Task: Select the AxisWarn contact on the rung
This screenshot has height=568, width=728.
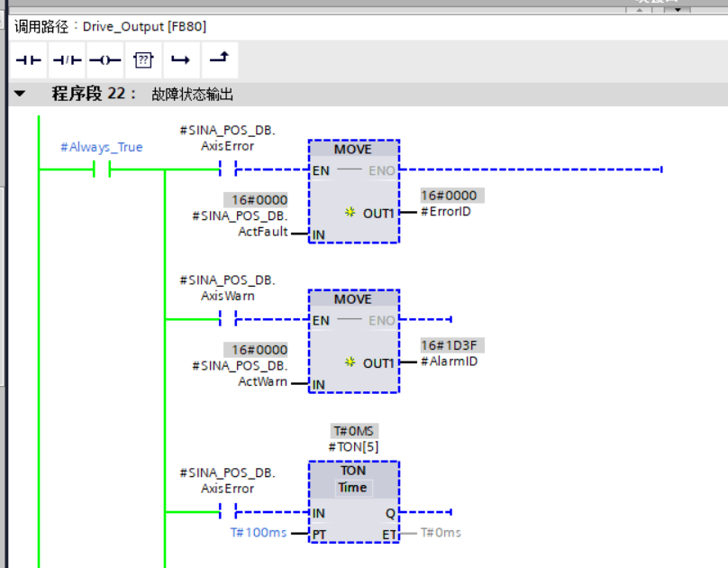Action: pyautogui.click(x=227, y=319)
